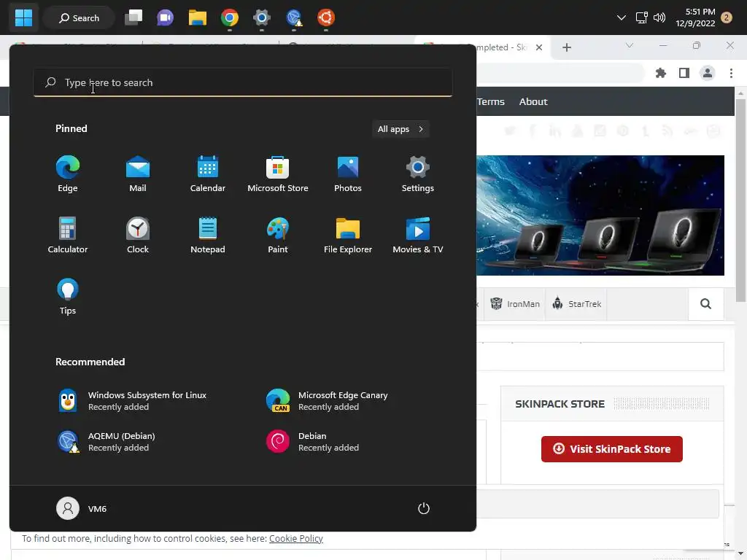Launch Movies & TV
This screenshot has width=747, height=560.
coord(418,236)
